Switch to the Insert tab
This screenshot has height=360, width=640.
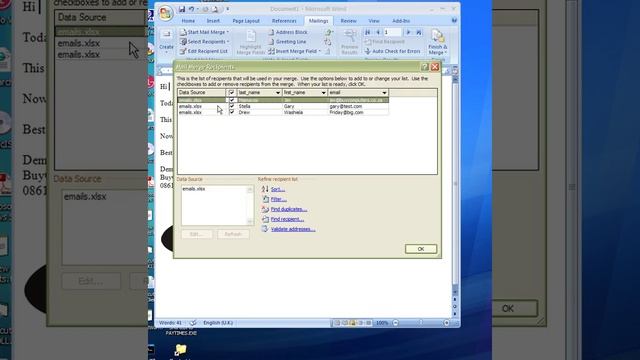(213, 21)
